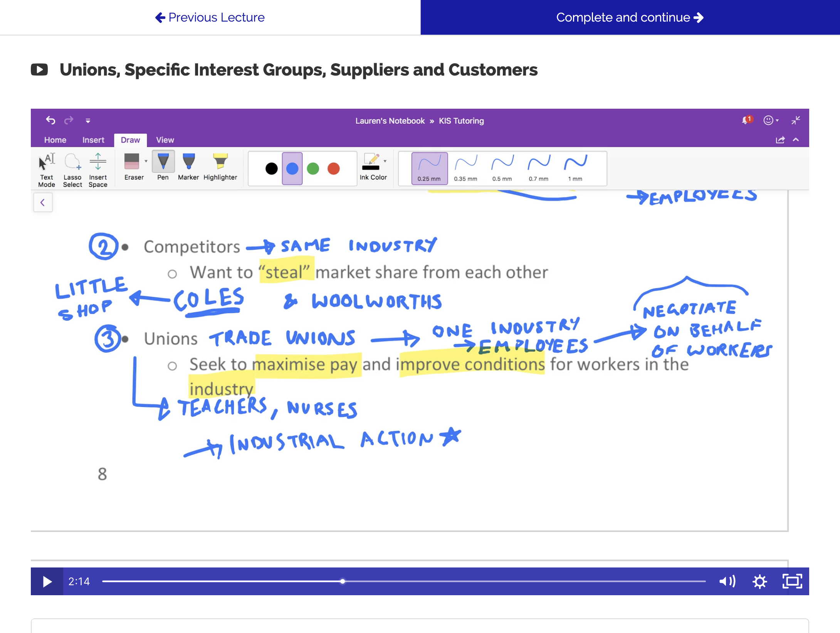
Task: Select the 1 mm pen thickness
Action: [x=575, y=168]
